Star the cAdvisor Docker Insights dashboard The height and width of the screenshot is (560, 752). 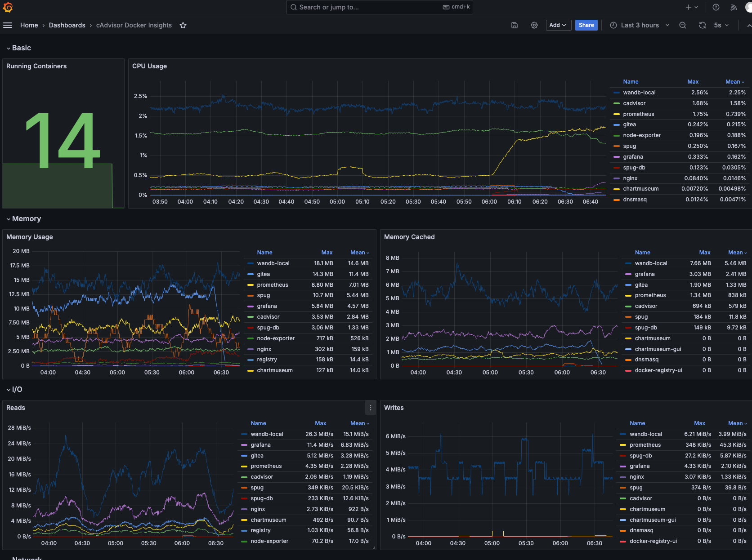(183, 25)
